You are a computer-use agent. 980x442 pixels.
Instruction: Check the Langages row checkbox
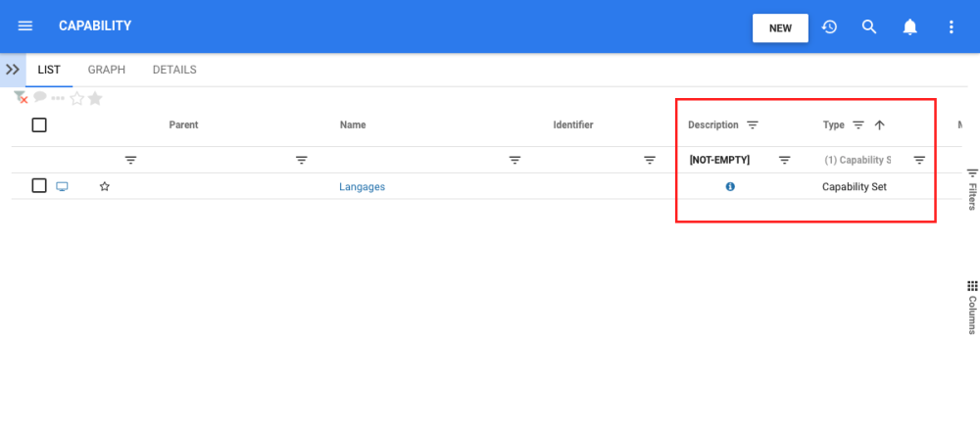[39, 185]
